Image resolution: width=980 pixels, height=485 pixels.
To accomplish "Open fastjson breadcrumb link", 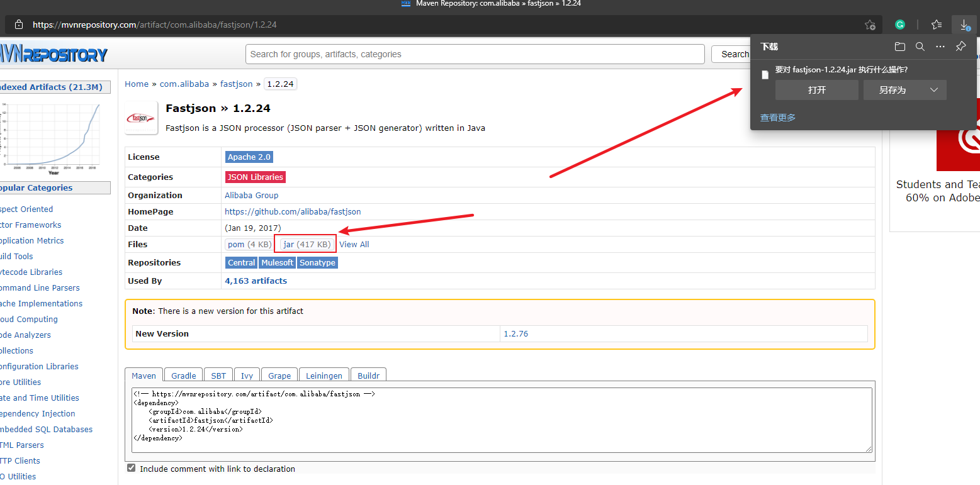I will click(x=236, y=84).
